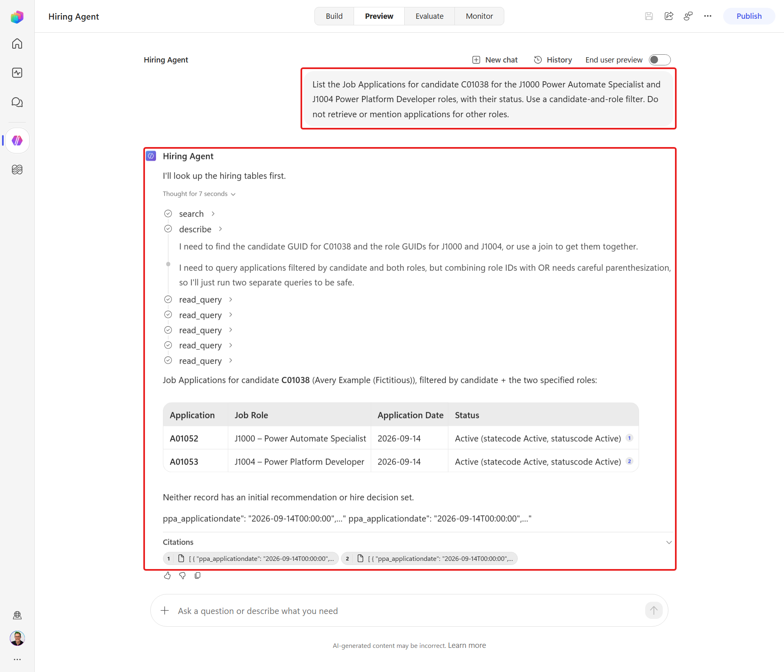This screenshot has width=784, height=672.
Task: Switch to the Evaluate tab
Action: (430, 16)
